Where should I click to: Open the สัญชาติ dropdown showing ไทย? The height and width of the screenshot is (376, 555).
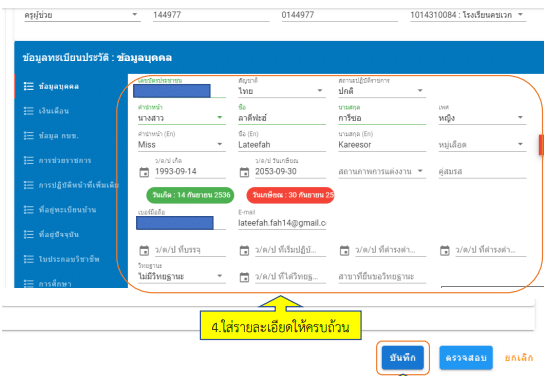coord(282,91)
